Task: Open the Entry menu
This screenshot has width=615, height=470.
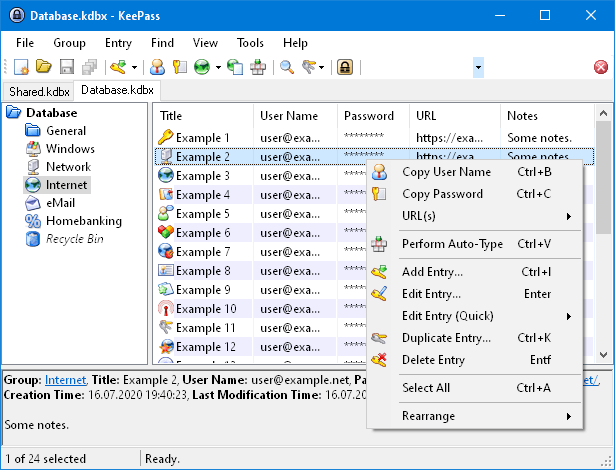Action: tap(118, 43)
